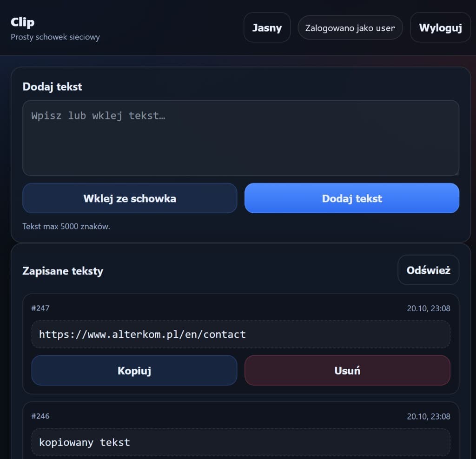The height and width of the screenshot is (459, 476).
Task: Submit with the blue 'Dodaj tekst' button
Action: 352,198
